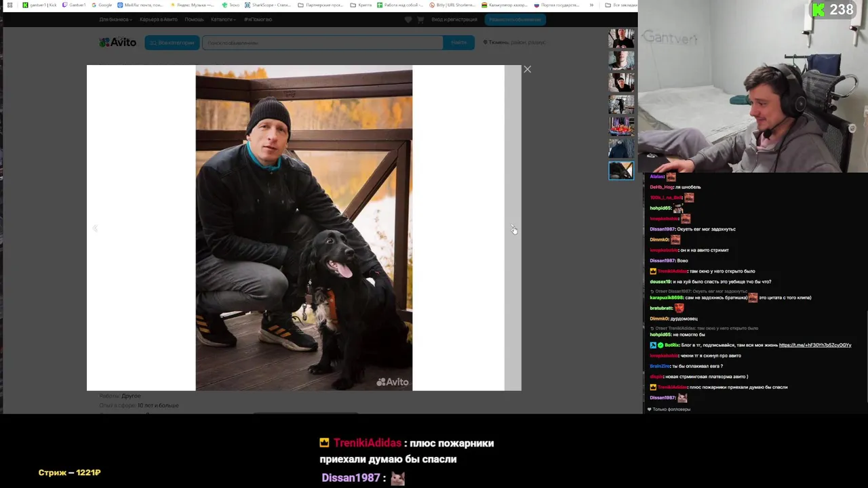This screenshot has width=868, height=488.
Task: Click the main photo of man with dog
Action: click(x=304, y=228)
